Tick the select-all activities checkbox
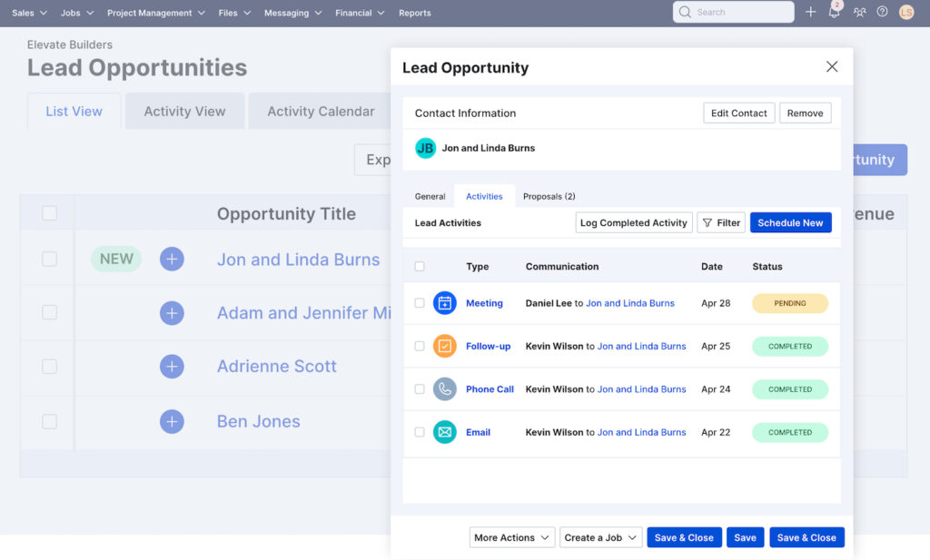The height and width of the screenshot is (560, 930). pyautogui.click(x=420, y=266)
